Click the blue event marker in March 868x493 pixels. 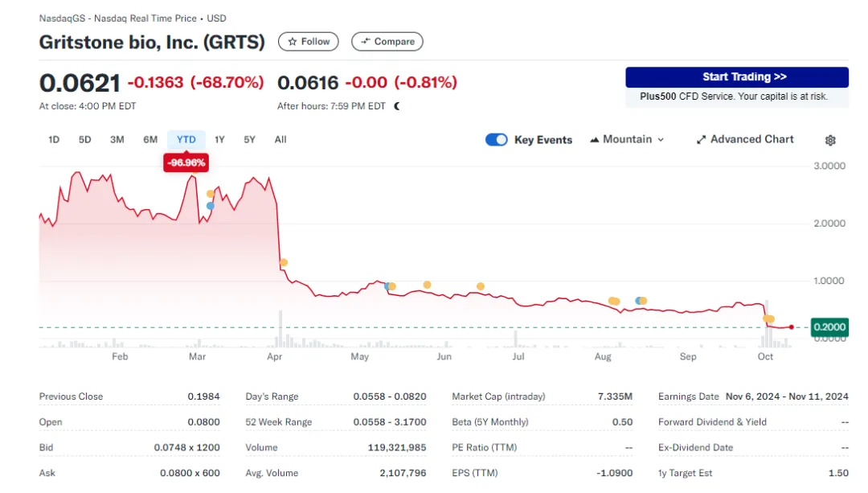211,206
